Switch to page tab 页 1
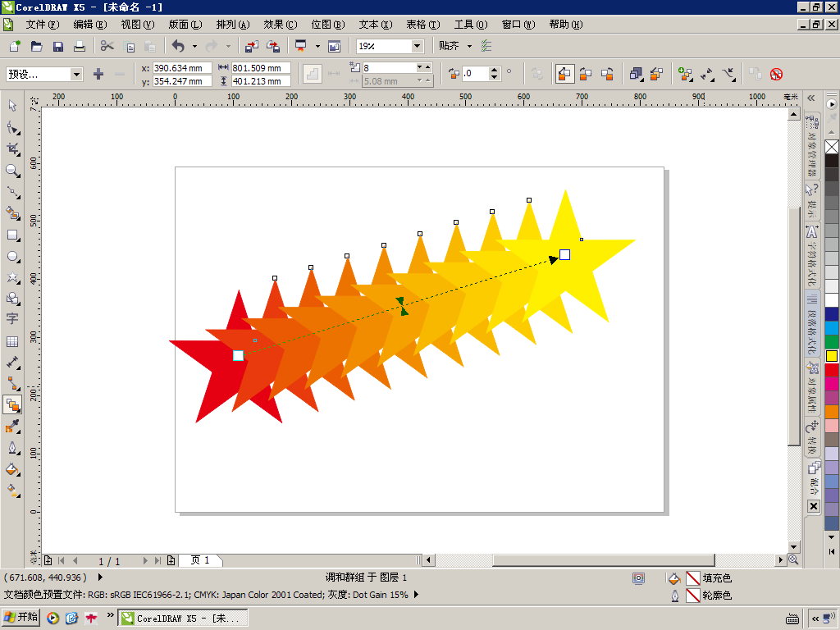 200,560
